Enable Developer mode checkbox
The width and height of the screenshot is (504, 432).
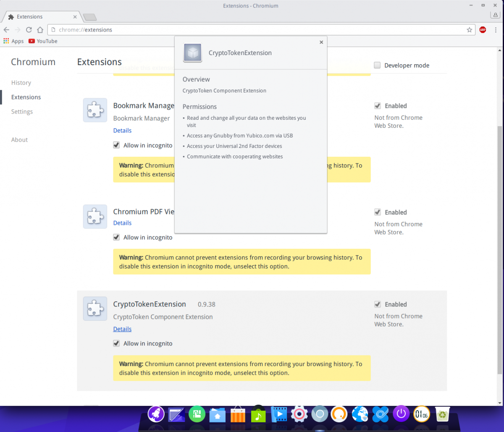377,65
